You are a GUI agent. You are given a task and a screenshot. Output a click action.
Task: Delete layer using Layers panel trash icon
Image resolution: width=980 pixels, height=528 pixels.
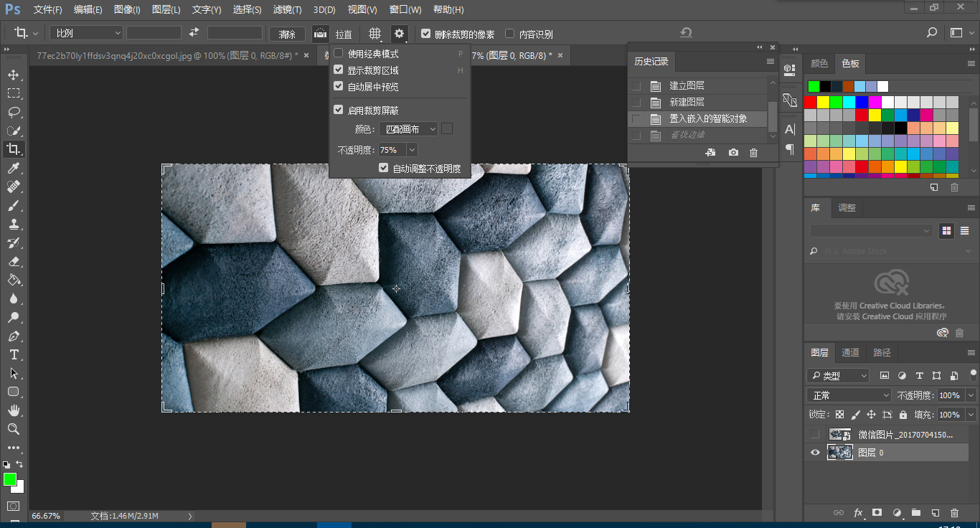tap(954, 513)
